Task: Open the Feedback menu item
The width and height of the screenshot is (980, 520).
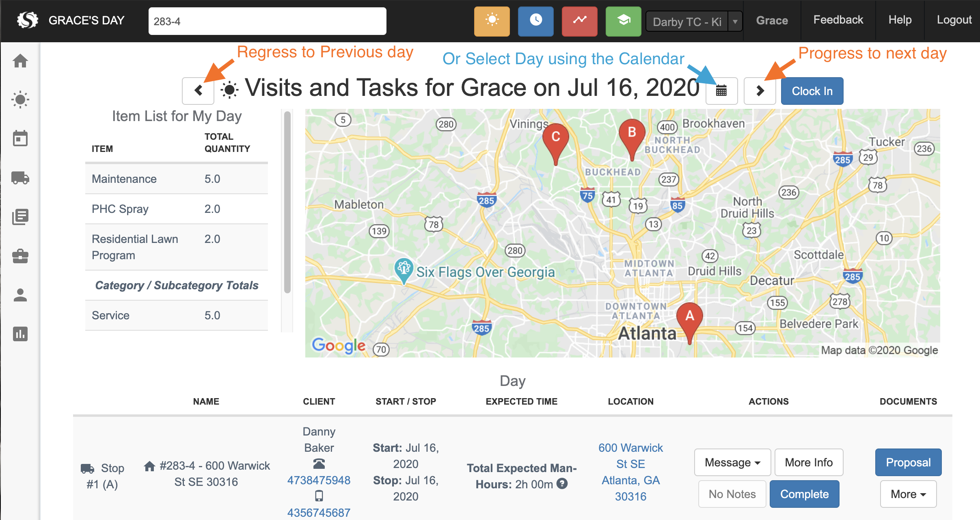Action: (x=838, y=20)
